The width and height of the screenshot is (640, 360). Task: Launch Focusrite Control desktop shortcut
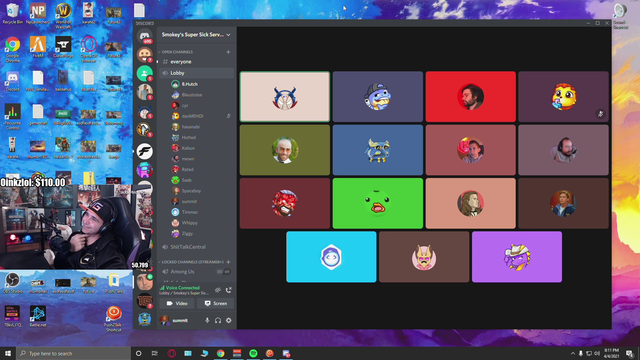(x=13, y=117)
